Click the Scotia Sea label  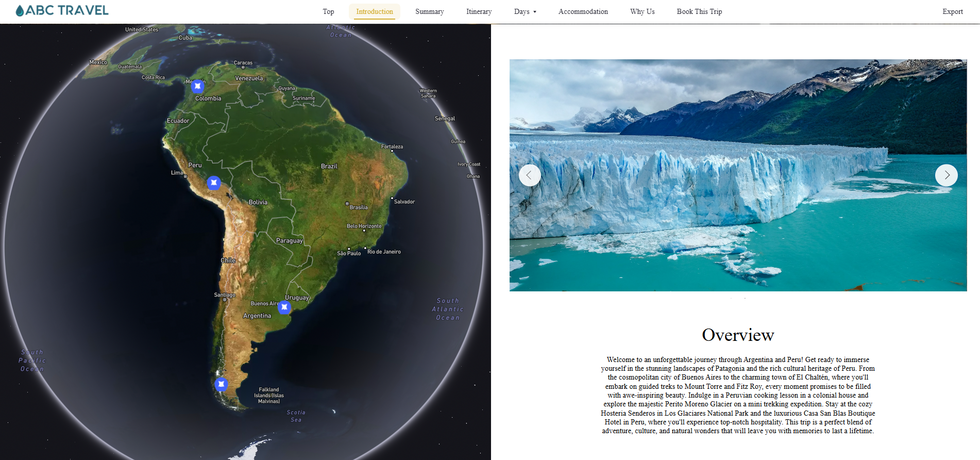[296, 416]
